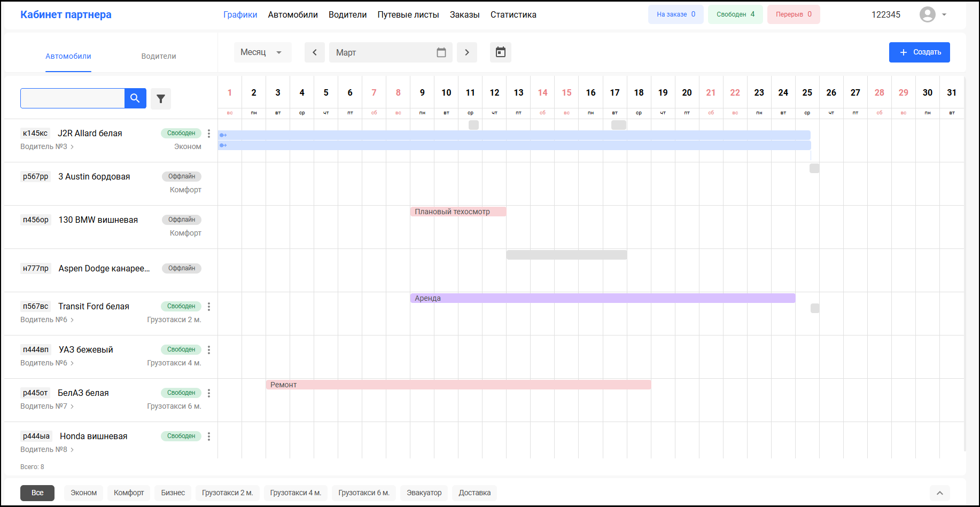
Task: Open the Месяц period dropdown
Action: coord(262,52)
